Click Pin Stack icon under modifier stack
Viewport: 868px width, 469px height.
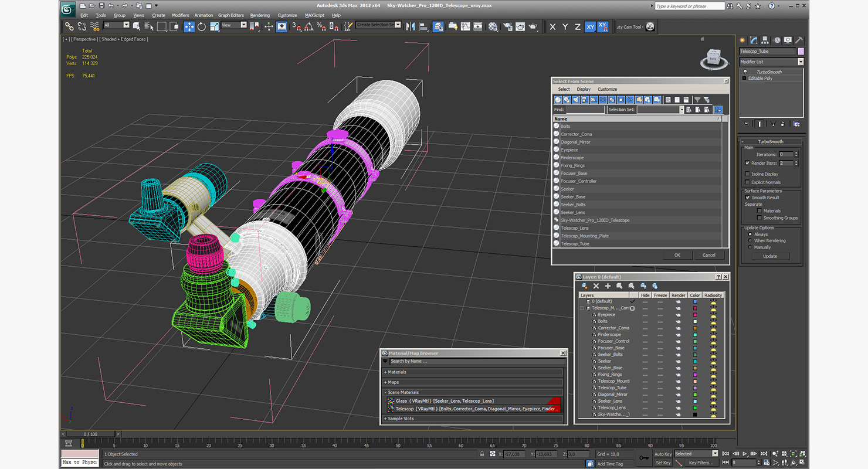[x=746, y=124]
